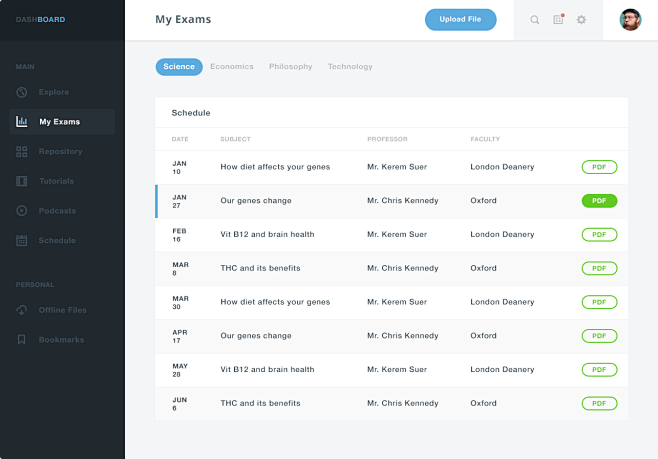Screen dimensions: 658x459
Task: Download PDF for the JAN 10 exam
Action: point(599,167)
